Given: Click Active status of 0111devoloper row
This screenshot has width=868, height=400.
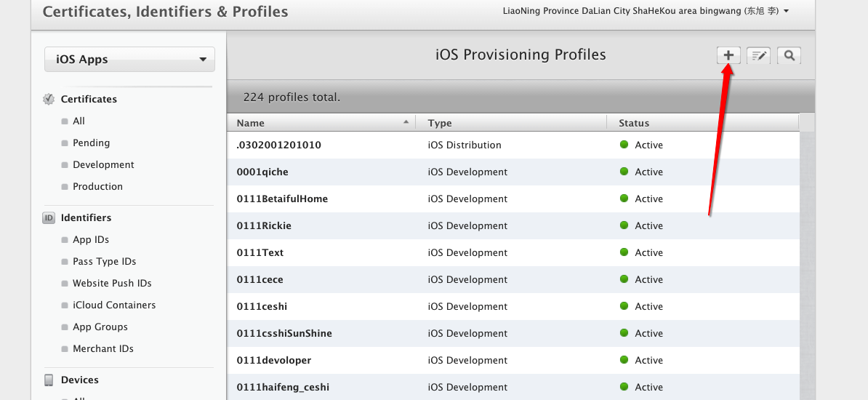Looking at the screenshot, I should click(x=648, y=360).
